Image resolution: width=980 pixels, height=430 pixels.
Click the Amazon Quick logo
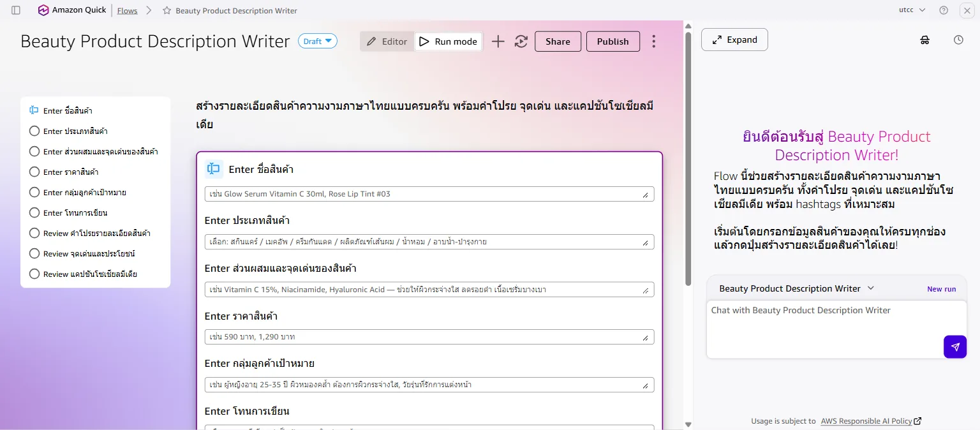click(43, 10)
